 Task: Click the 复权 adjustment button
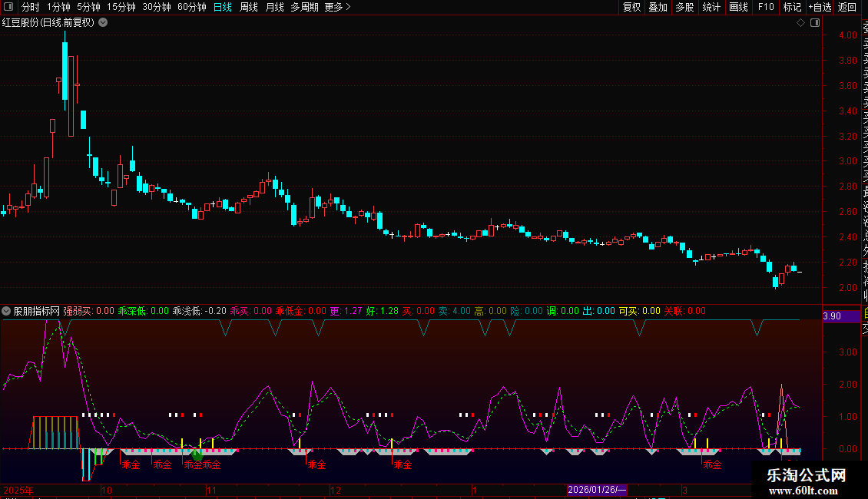pyautogui.click(x=631, y=7)
